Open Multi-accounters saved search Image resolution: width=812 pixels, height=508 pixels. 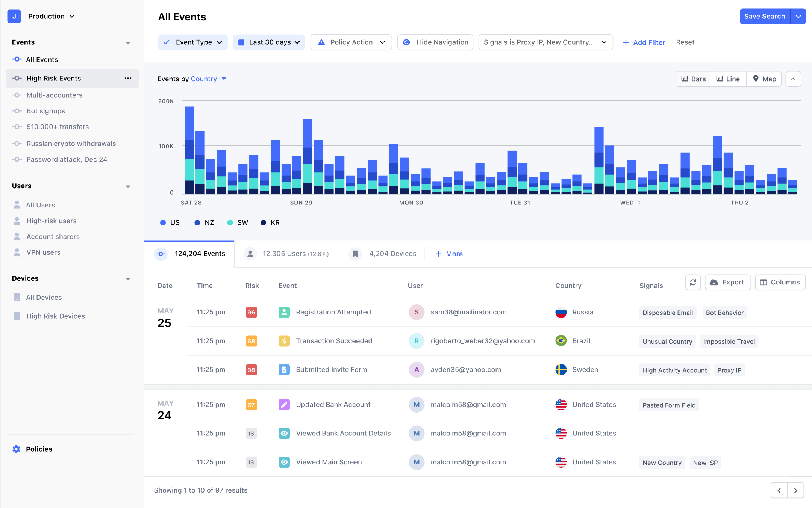tap(54, 95)
